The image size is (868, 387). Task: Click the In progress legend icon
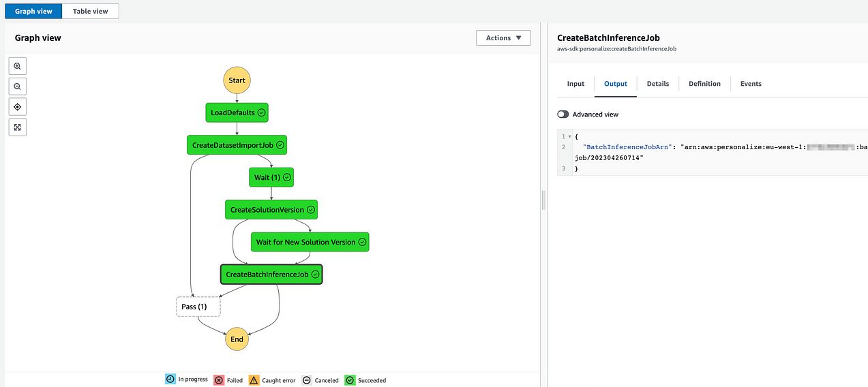(170, 380)
